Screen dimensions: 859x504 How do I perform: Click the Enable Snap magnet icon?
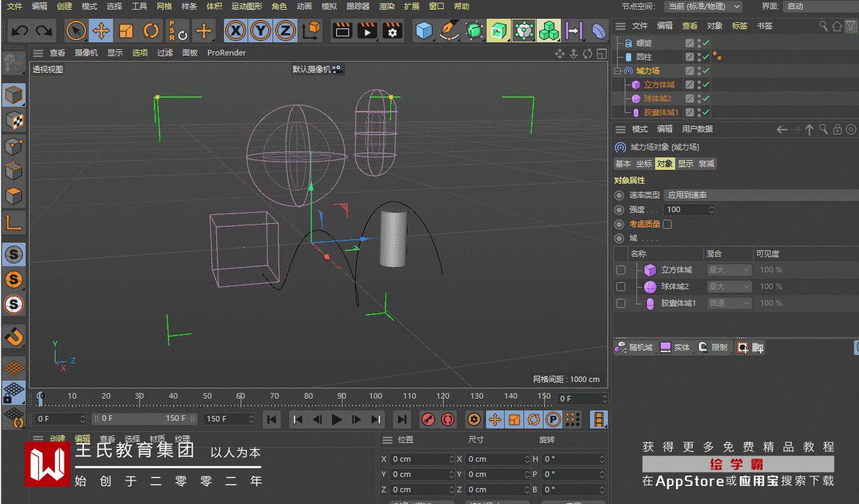[14, 337]
